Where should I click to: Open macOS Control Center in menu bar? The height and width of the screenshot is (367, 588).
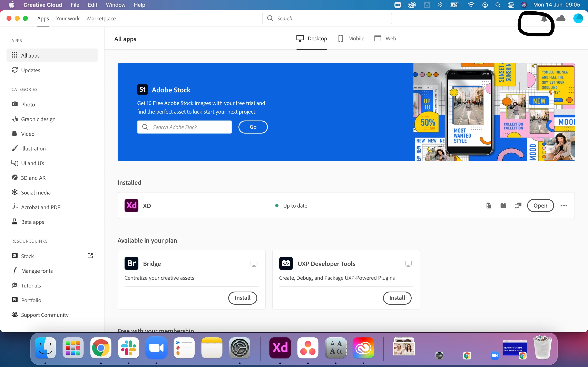coord(511,5)
